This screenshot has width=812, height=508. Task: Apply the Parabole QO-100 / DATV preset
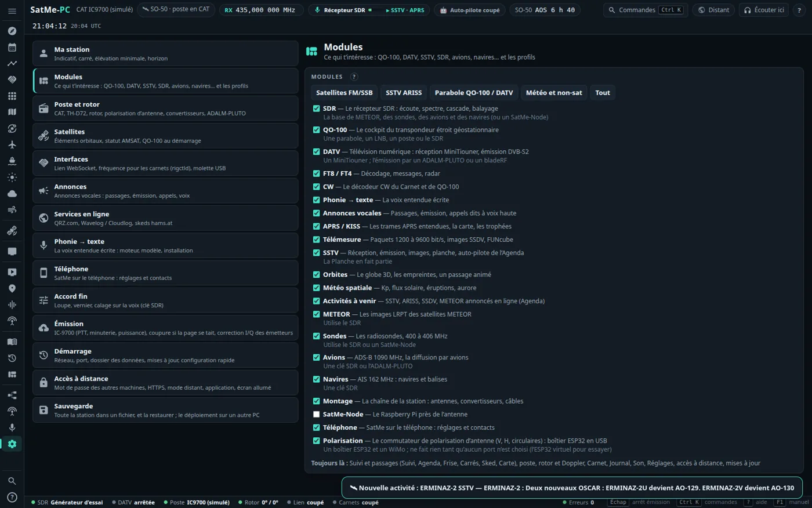click(474, 93)
